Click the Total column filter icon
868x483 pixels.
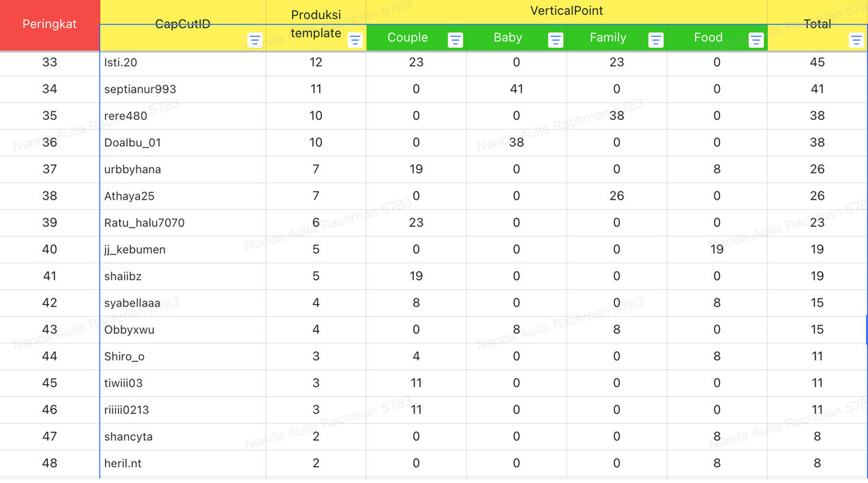click(x=856, y=40)
